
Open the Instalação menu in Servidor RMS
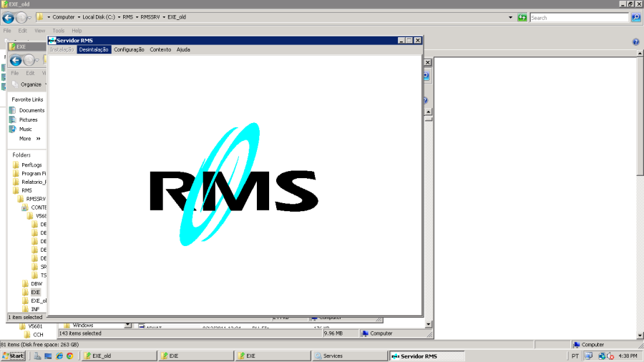[x=62, y=49]
